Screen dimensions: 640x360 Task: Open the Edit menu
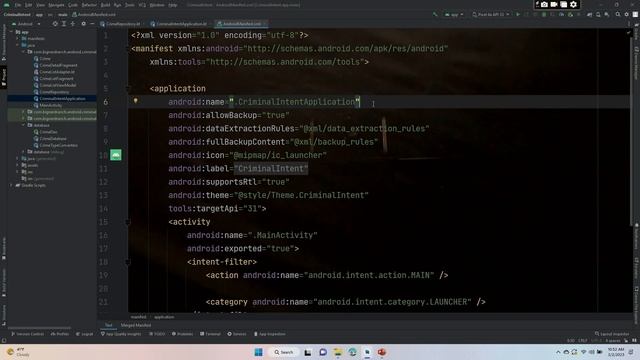pyautogui.click(x=29, y=5)
